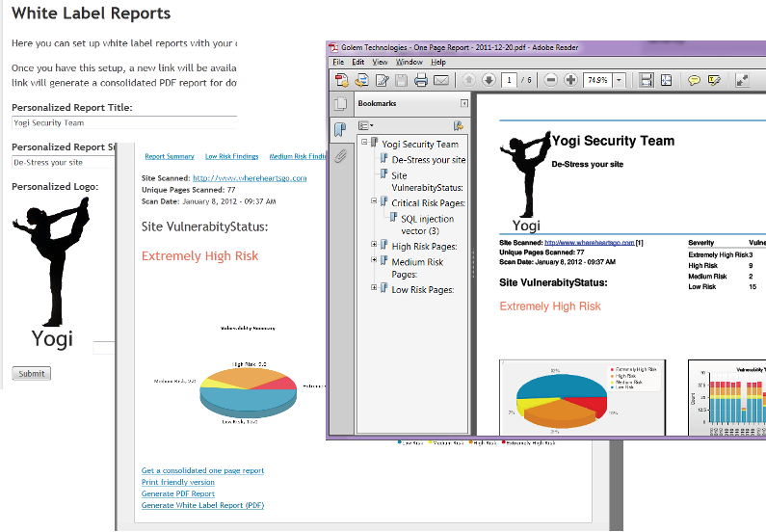Screen dimensions: 766x532
Task: Open the File menu in Adobe Reader
Action: [x=338, y=62]
